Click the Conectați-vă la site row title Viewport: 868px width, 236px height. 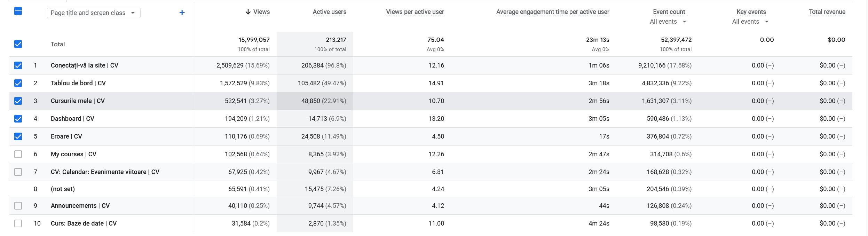point(84,65)
